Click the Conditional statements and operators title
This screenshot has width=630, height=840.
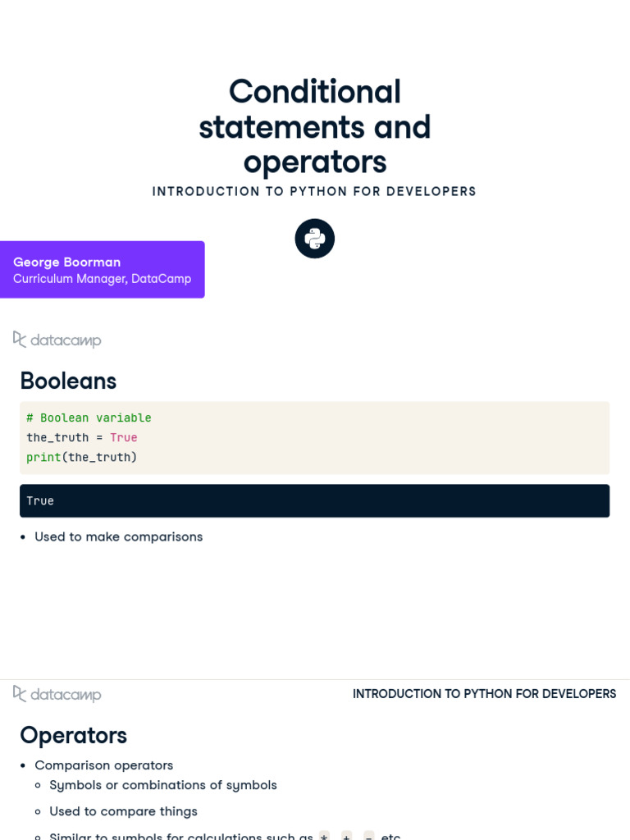click(314, 126)
